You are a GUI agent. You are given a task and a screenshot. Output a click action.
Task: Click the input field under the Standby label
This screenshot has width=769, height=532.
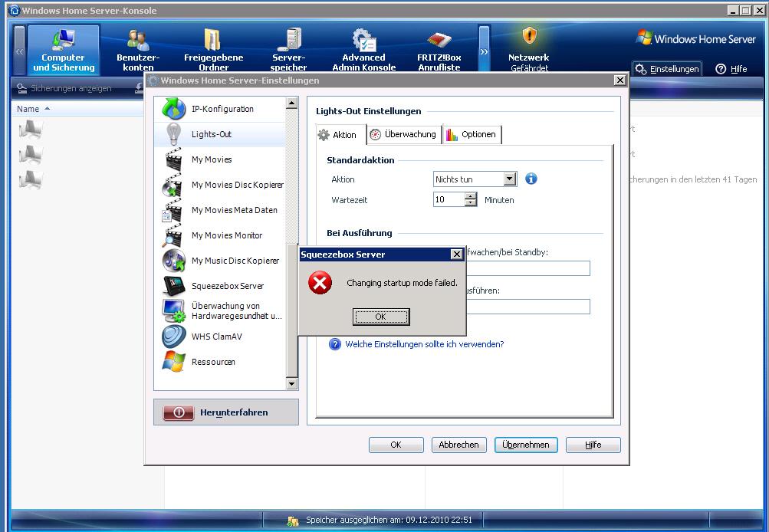pyautogui.click(x=527, y=268)
